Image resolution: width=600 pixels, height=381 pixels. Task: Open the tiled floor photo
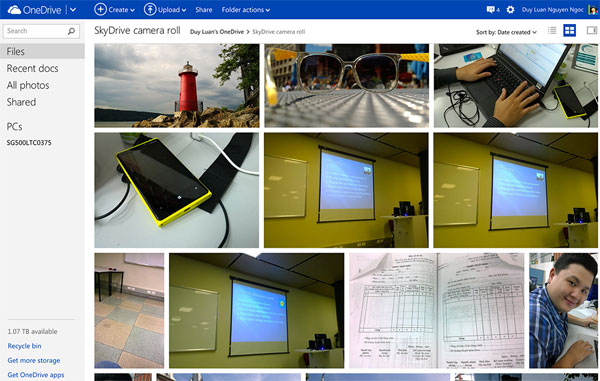click(x=129, y=311)
